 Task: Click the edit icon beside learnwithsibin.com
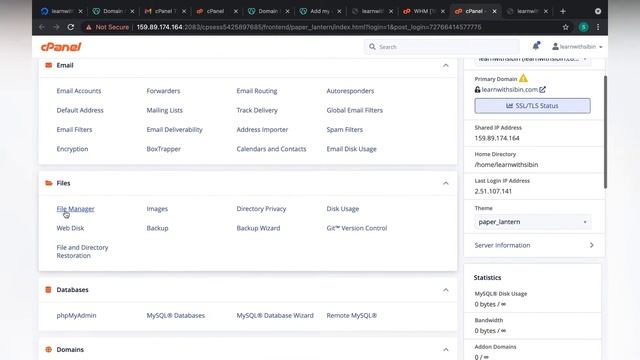coord(542,89)
